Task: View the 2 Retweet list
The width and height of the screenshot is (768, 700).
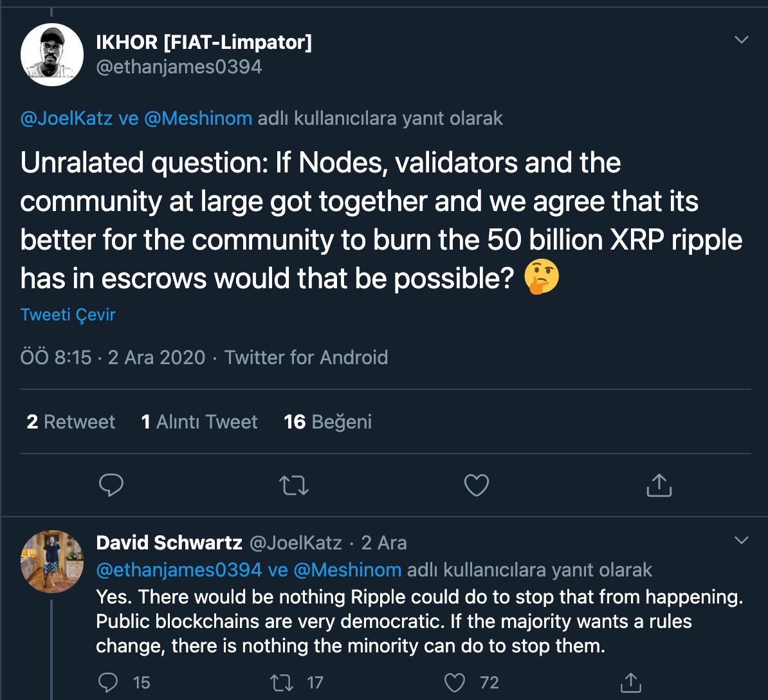Action: pos(71,422)
